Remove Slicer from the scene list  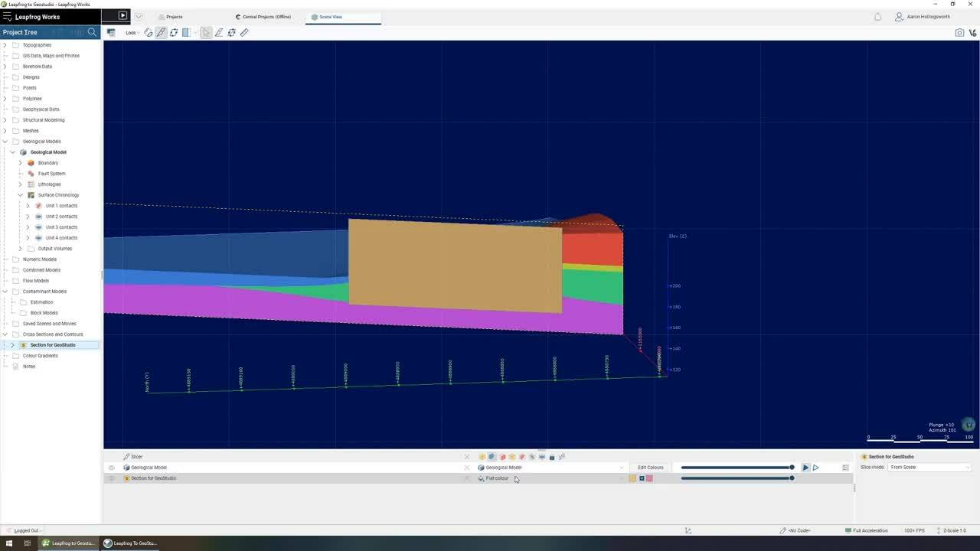click(467, 457)
